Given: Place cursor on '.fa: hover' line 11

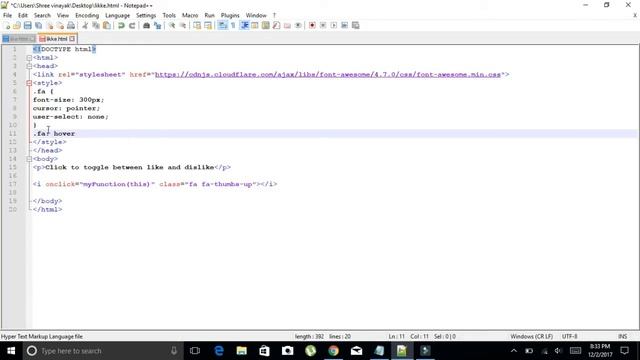Looking at the screenshot, I should [x=54, y=133].
